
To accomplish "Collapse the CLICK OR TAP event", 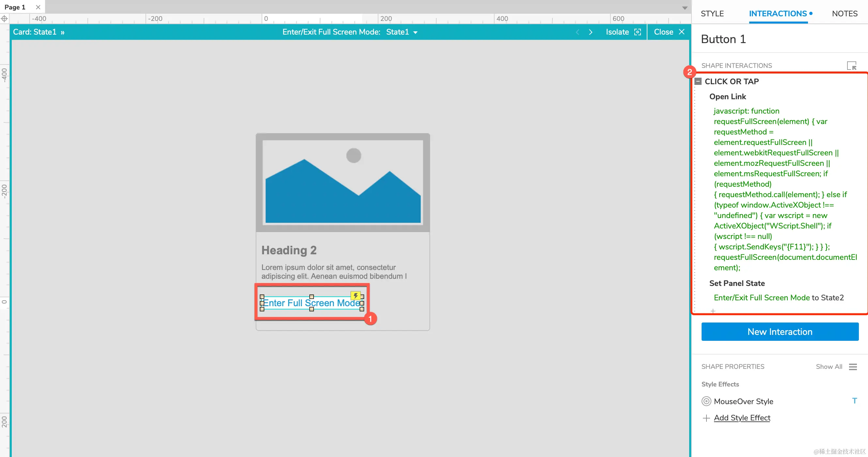I will click(x=698, y=81).
